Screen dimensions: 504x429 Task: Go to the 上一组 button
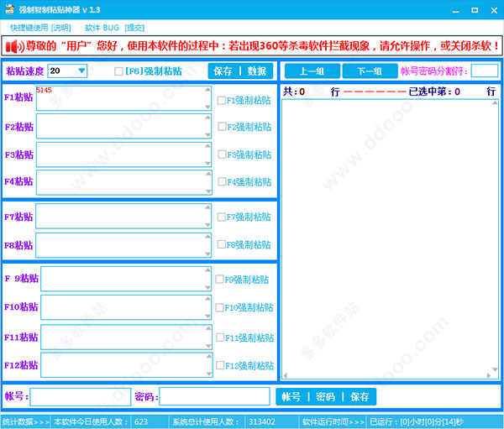(312, 71)
